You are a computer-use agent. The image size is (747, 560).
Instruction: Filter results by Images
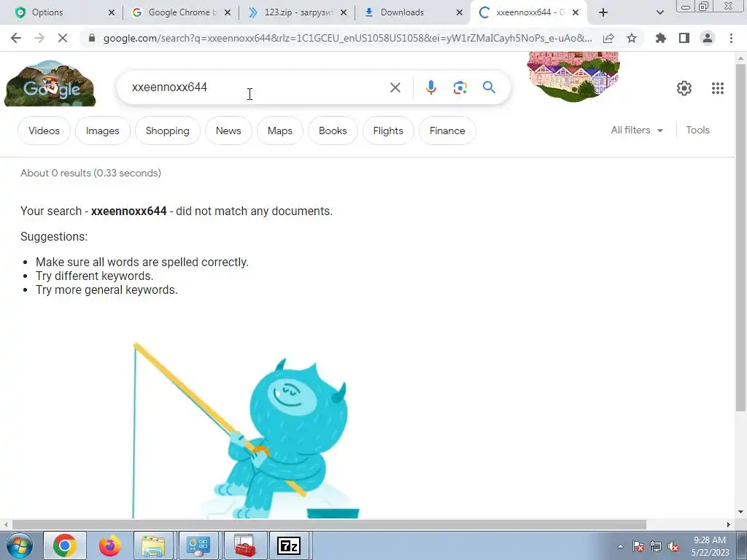point(102,131)
